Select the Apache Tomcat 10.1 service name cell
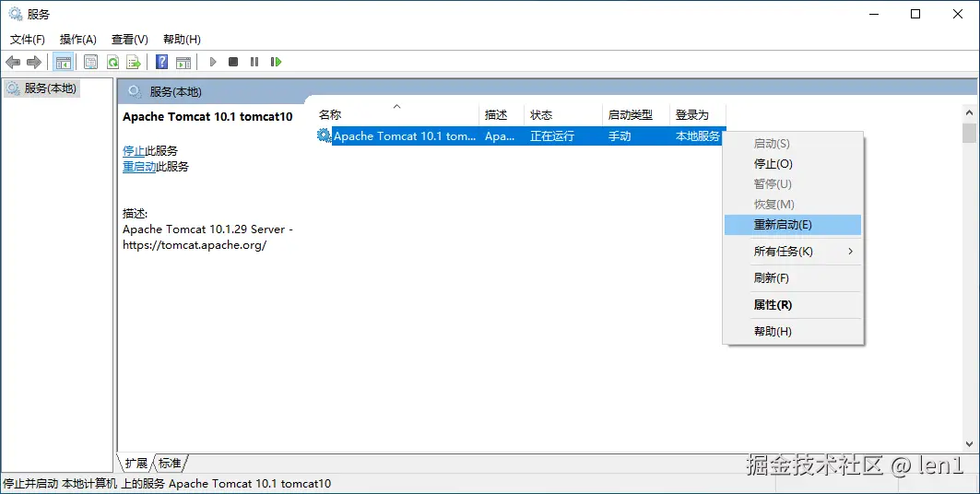980x494 pixels. pos(405,136)
